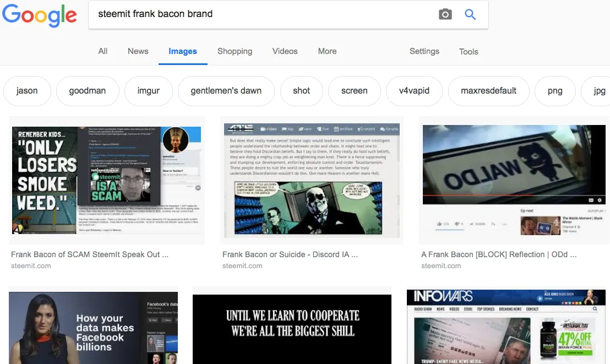This screenshot has height=364, width=610.
Task: Click the blue magnifier search button
Action: coord(470,14)
